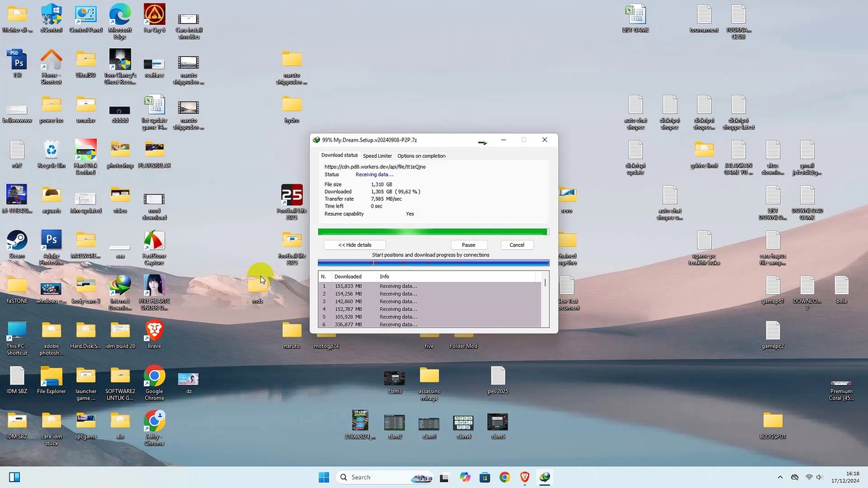Click the green download progress bar

click(x=433, y=232)
